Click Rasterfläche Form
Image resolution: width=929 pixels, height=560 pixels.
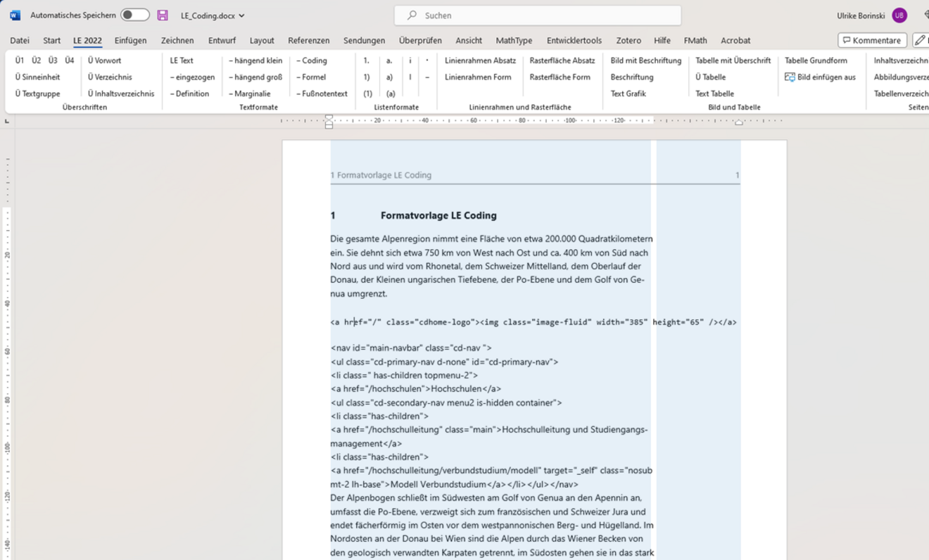(560, 77)
